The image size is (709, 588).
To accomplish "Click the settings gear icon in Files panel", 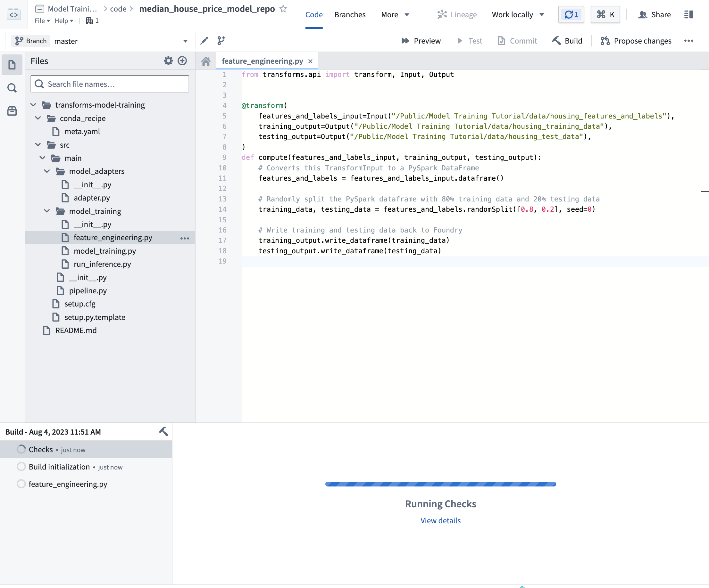I will point(168,61).
